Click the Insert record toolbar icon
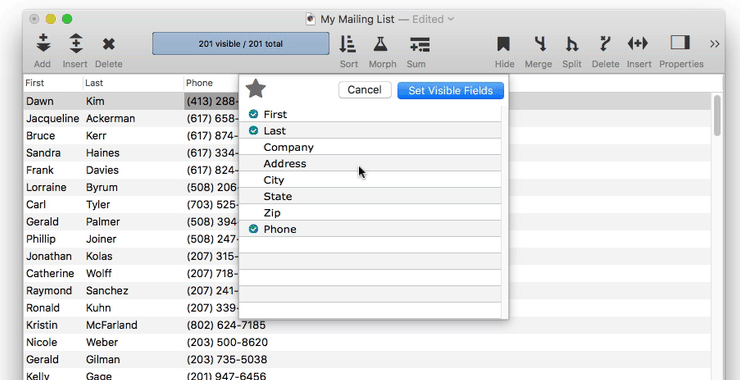The width and height of the screenshot is (740, 380). 76,43
